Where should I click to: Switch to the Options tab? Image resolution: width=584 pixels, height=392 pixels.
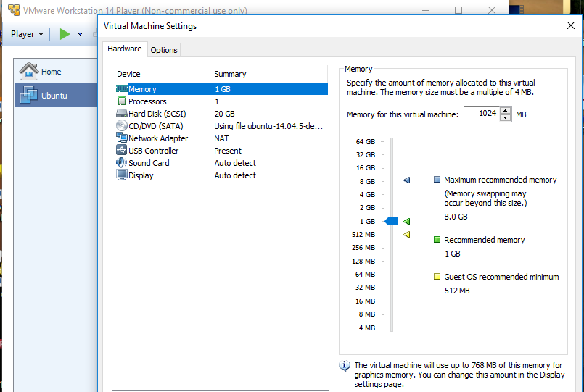(164, 50)
